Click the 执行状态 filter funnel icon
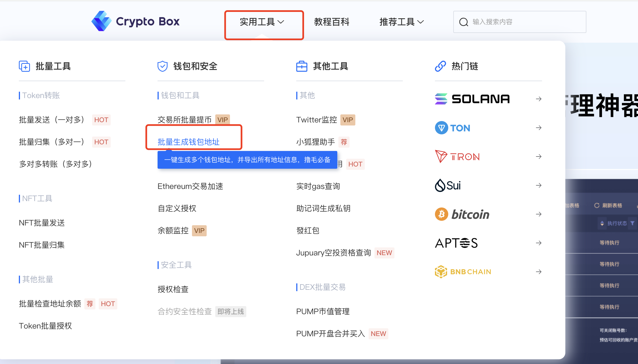The height and width of the screenshot is (364, 638). [x=632, y=223]
